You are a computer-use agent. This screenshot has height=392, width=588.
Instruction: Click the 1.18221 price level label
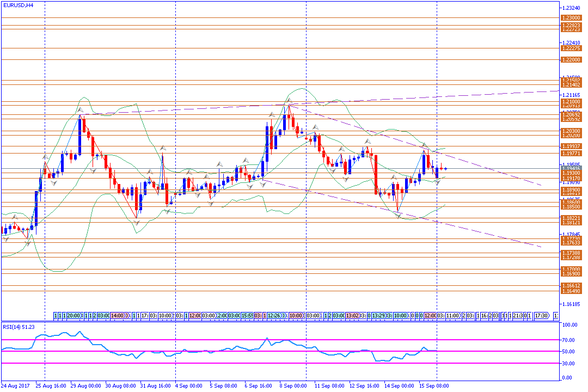pos(571,218)
